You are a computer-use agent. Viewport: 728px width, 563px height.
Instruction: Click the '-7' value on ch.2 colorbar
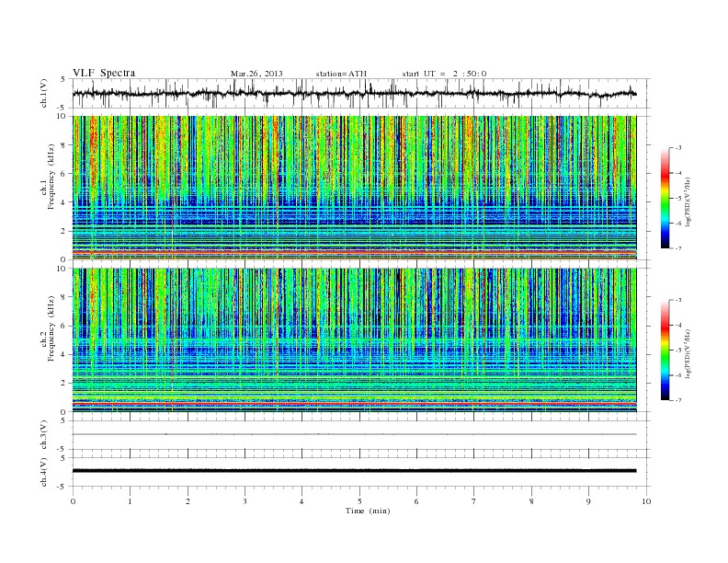[x=678, y=400]
